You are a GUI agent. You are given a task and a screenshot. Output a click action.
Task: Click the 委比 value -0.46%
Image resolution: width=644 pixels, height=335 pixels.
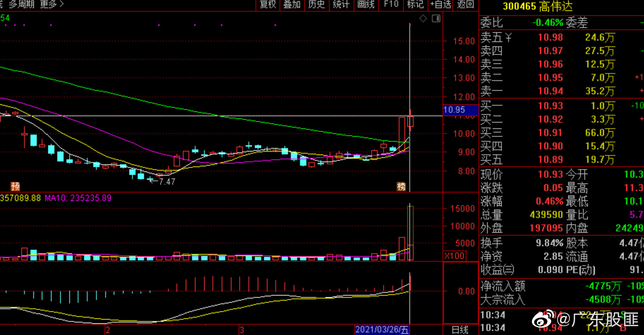(548, 23)
